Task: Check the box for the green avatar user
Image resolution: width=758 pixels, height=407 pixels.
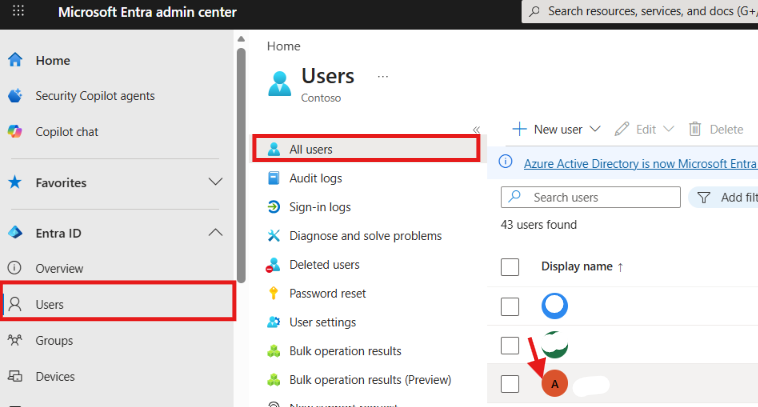Action: click(510, 346)
